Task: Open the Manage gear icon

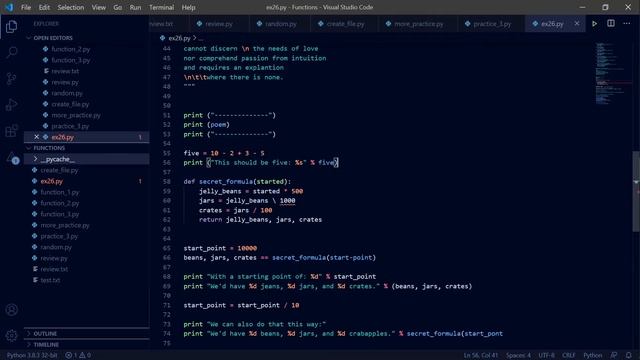Action: point(11,335)
